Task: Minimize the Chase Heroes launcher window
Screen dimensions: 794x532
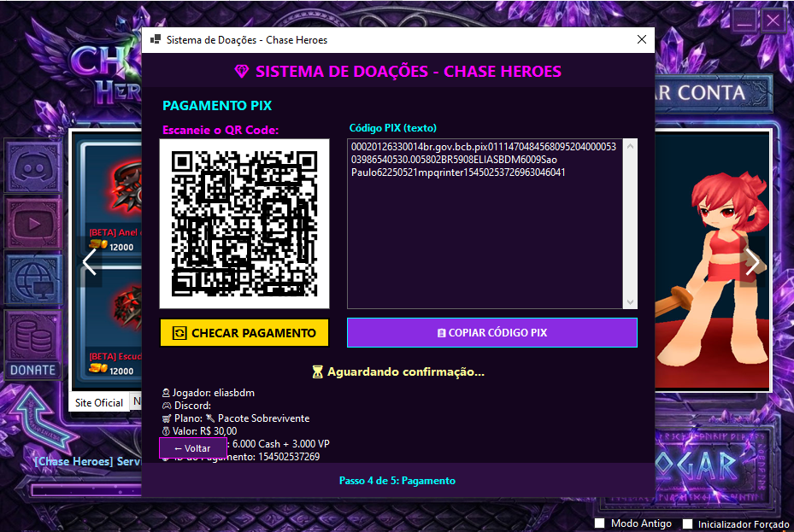Action: pyautogui.click(x=744, y=21)
